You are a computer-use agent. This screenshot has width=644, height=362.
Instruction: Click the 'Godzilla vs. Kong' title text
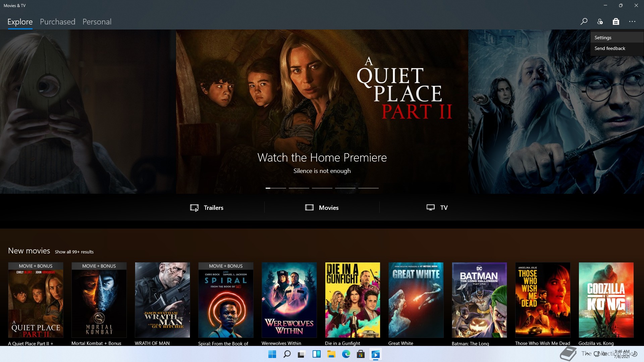(x=596, y=343)
